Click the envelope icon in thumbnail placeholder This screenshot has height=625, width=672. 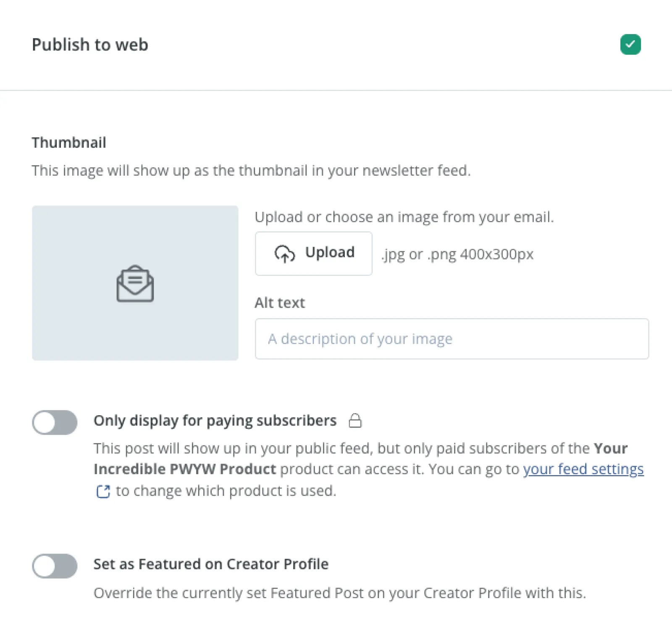[x=135, y=283]
